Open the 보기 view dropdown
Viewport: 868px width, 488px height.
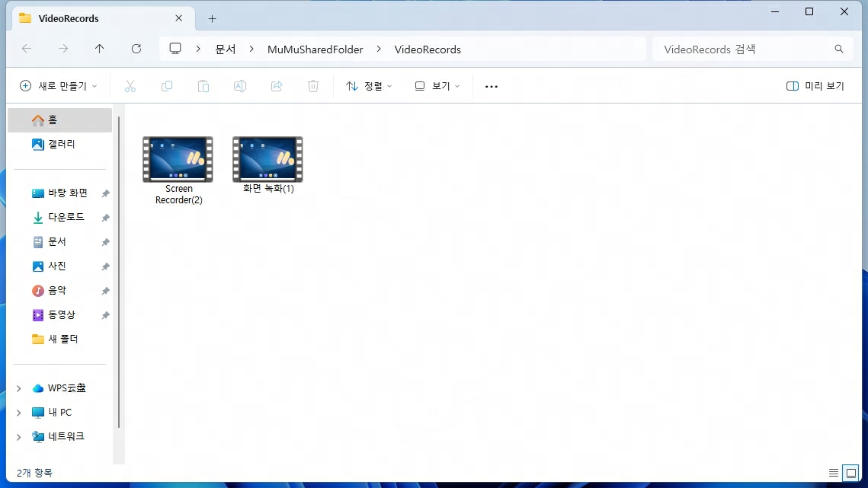coord(437,86)
